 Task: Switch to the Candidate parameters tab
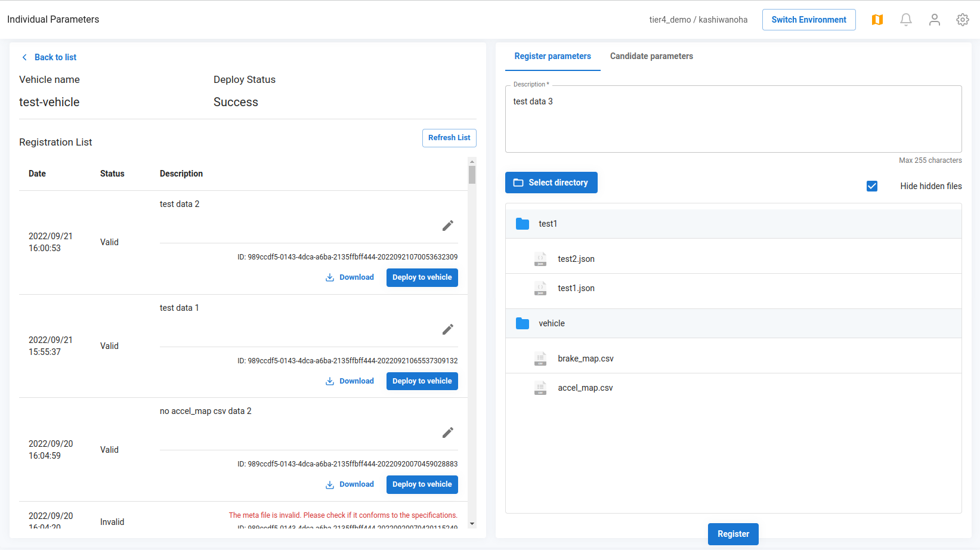point(651,56)
